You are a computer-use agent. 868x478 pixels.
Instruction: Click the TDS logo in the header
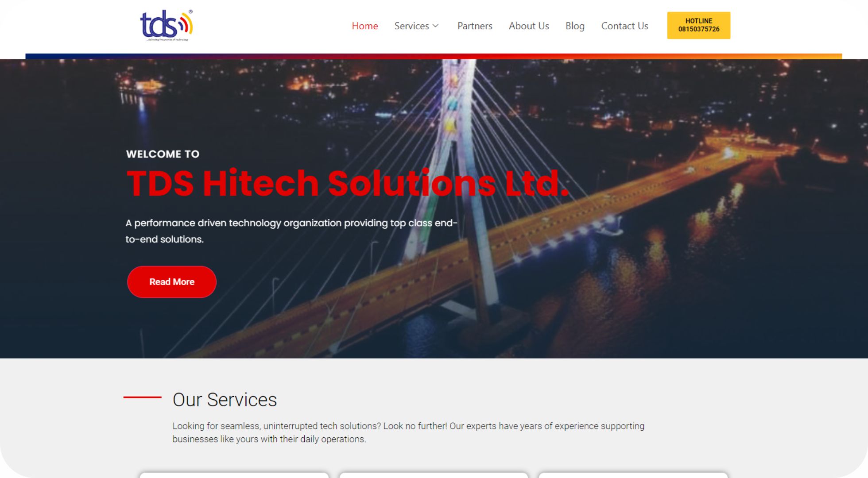(167, 25)
